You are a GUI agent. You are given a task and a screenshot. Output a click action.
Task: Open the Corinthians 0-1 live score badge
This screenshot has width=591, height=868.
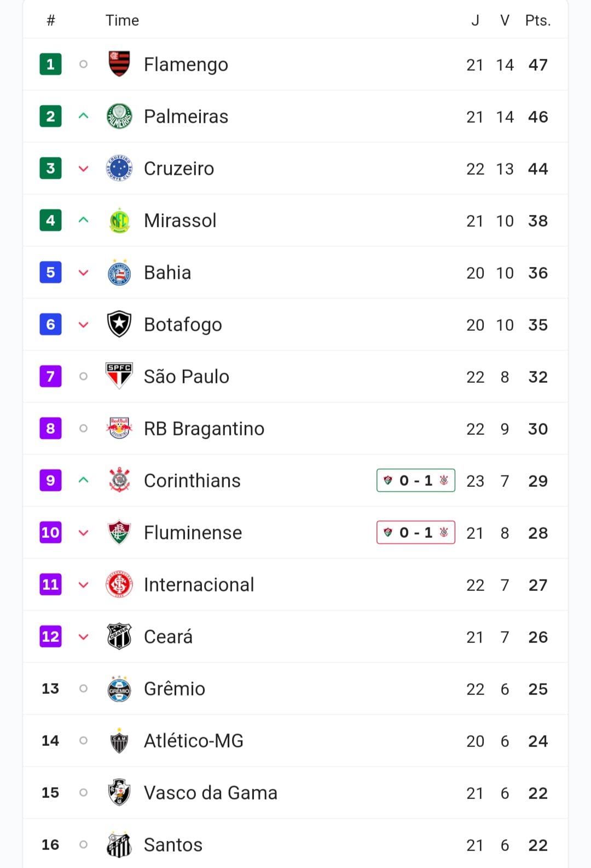click(416, 480)
